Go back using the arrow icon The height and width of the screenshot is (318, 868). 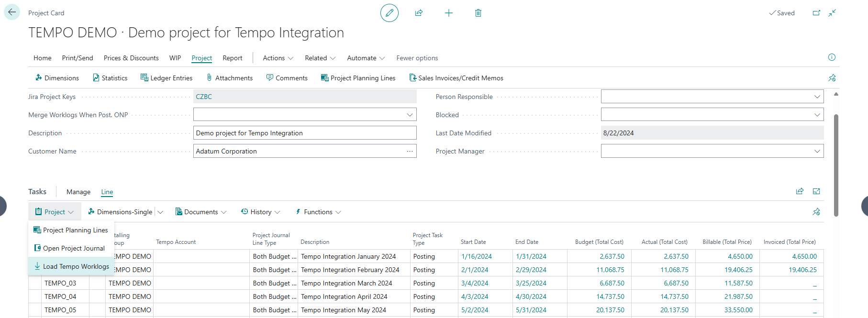[12, 12]
